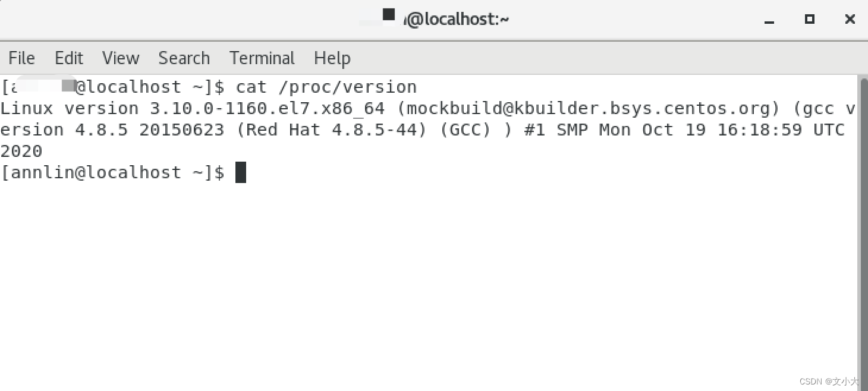
Task: Click the "(Red Hat 4.8.5-44)" text
Action: click(332, 130)
